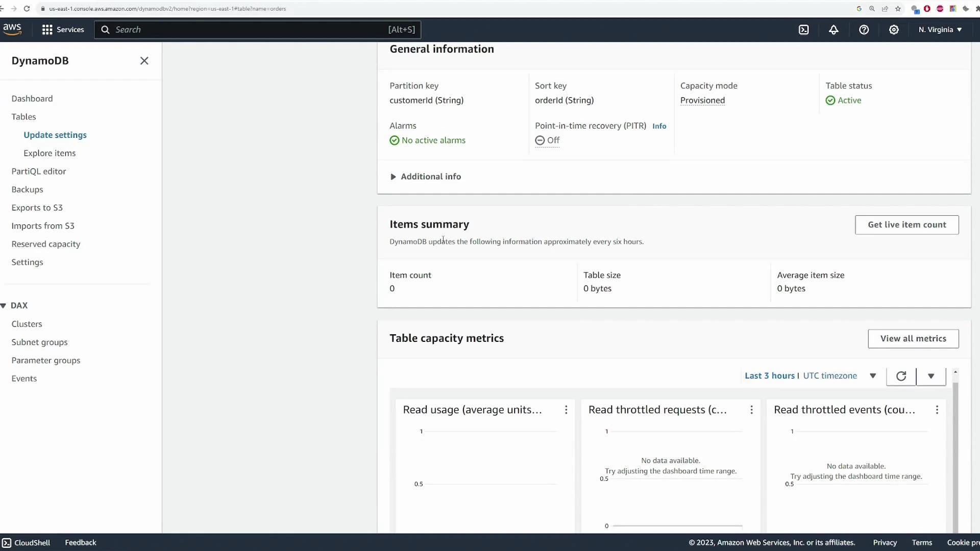980x551 pixels.
Task: Open the N. Virginia region dropdown
Action: click(x=939, y=29)
